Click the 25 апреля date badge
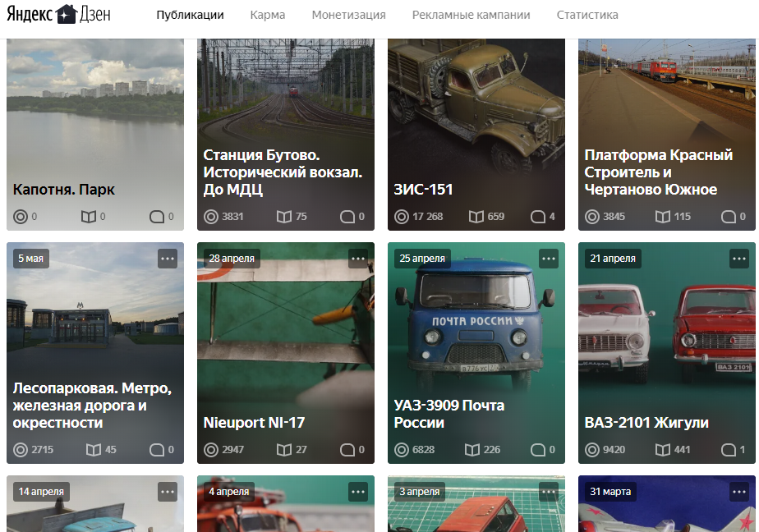Screen dimensions: 759x532 (422, 259)
